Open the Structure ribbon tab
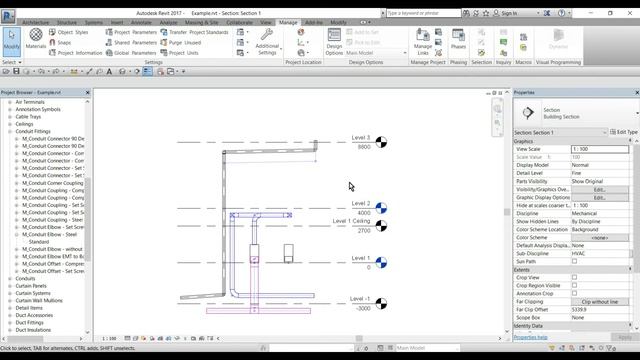This screenshot has height=360, width=640. click(67, 22)
